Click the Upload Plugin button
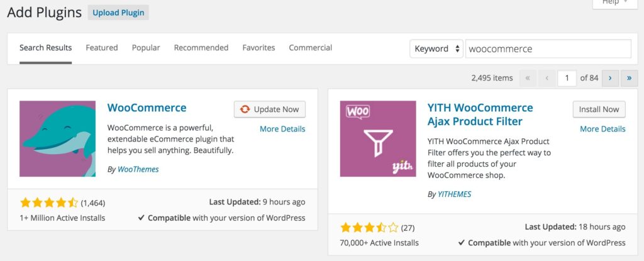This screenshot has height=261, width=644. pos(118,13)
